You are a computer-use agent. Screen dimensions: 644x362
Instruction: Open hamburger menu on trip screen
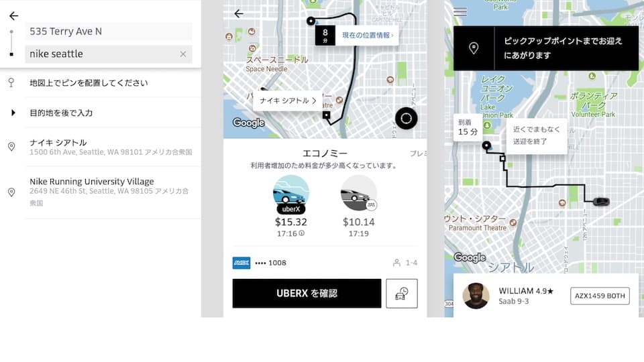tap(460, 11)
